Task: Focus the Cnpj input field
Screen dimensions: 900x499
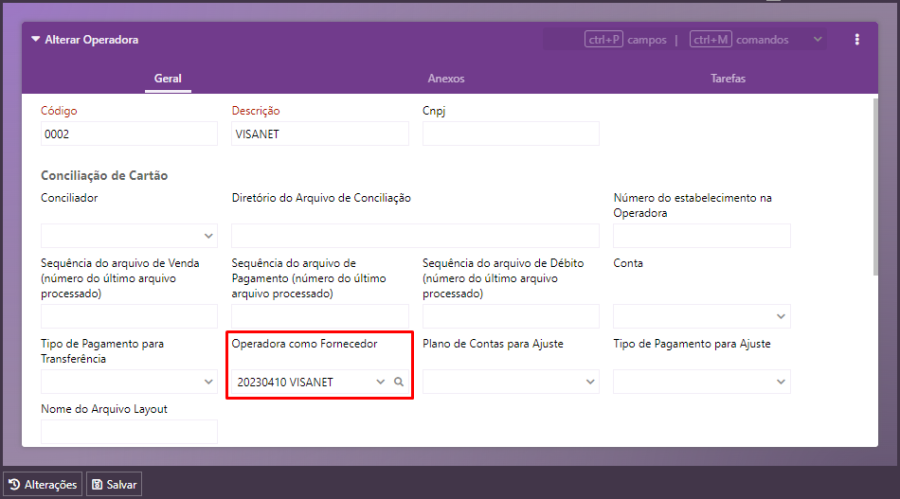Action: 511,134
